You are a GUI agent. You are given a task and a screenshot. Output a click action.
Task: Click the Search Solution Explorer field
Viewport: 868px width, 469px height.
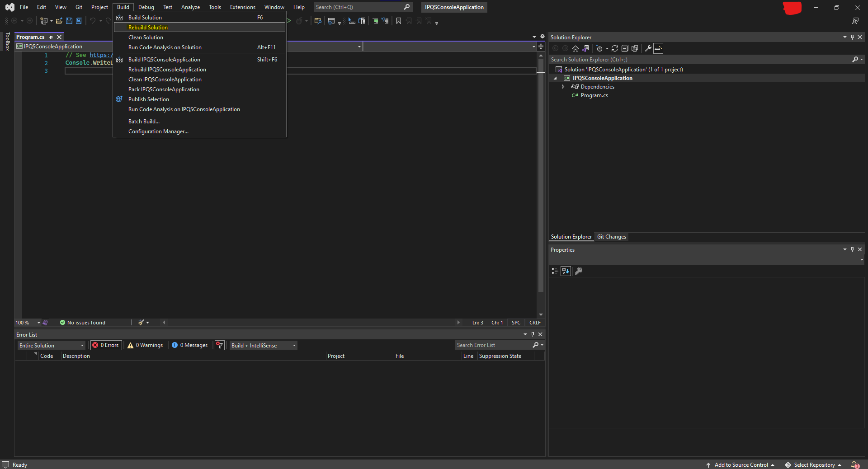700,60
